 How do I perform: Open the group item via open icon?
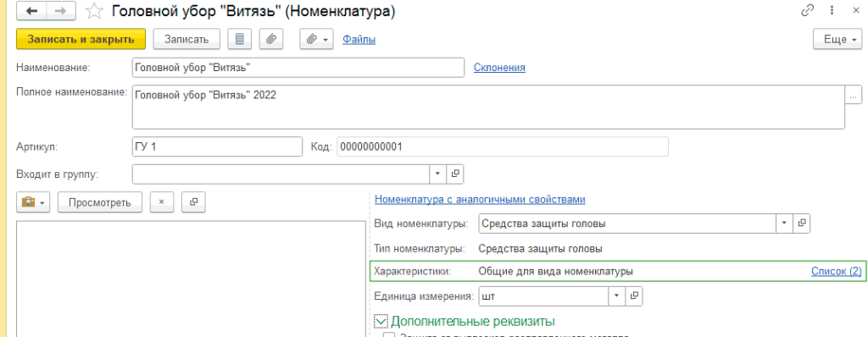coord(454,174)
